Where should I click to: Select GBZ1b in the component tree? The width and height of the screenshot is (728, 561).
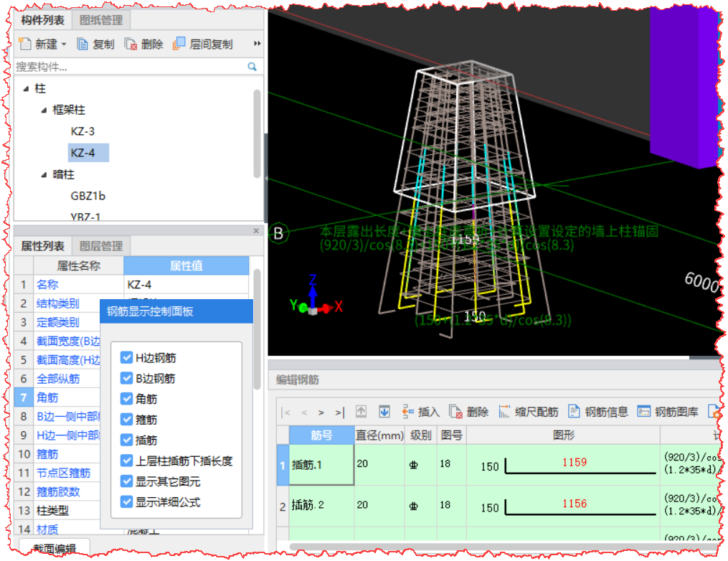88,196
